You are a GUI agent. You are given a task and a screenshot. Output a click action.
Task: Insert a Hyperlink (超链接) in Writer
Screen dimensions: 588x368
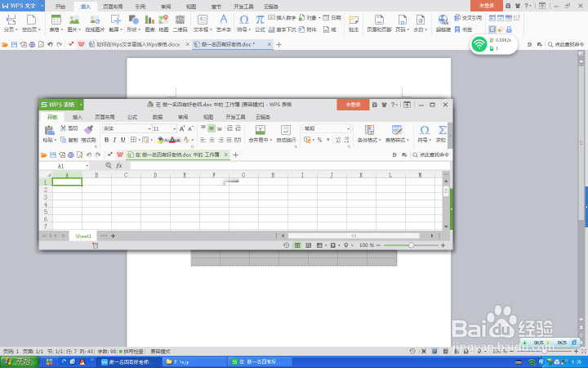pos(443,23)
